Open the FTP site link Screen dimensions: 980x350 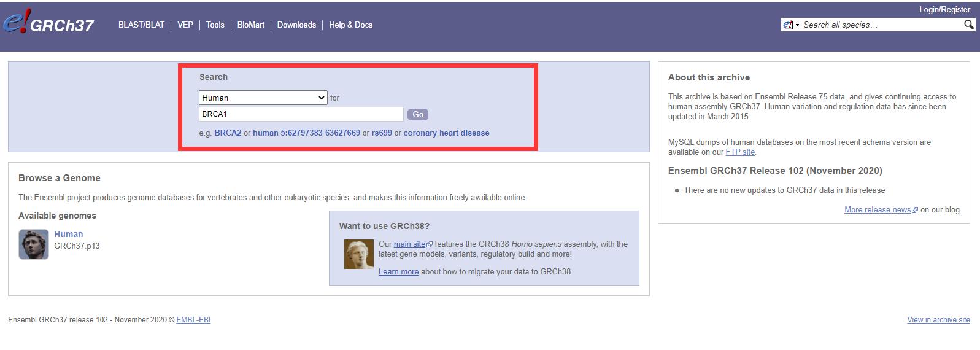pos(740,152)
